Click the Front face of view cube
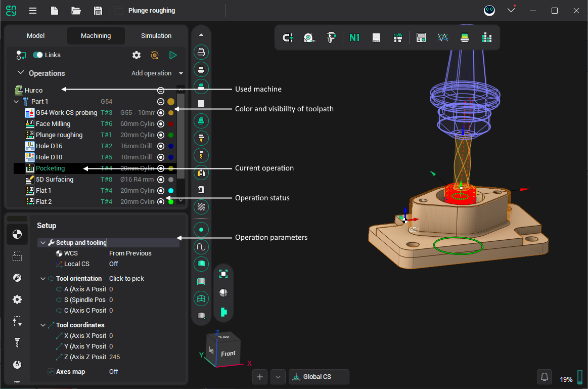The width and height of the screenshot is (588, 389). [x=228, y=354]
